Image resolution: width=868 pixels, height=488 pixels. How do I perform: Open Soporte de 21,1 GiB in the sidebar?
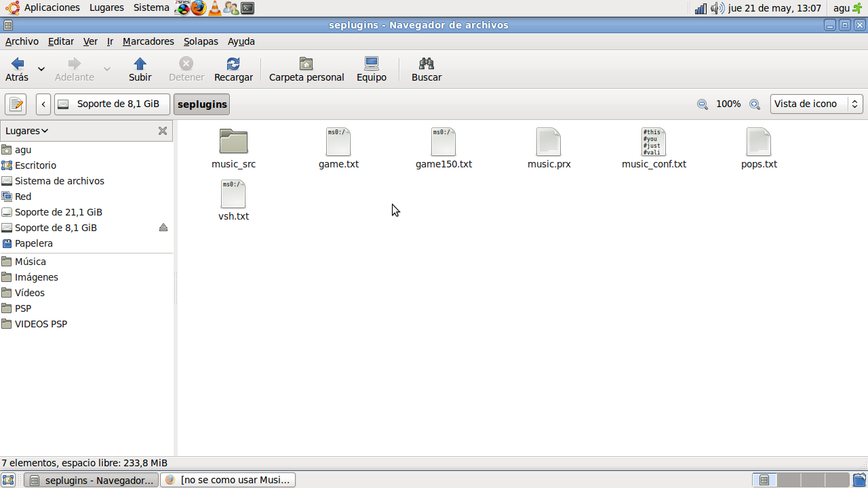click(x=87, y=212)
